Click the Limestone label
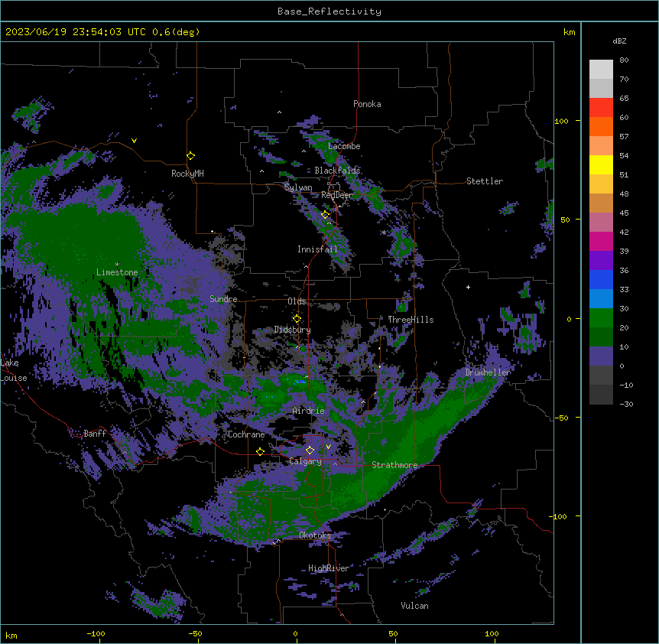This screenshot has height=644, width=659. (117, 272)
